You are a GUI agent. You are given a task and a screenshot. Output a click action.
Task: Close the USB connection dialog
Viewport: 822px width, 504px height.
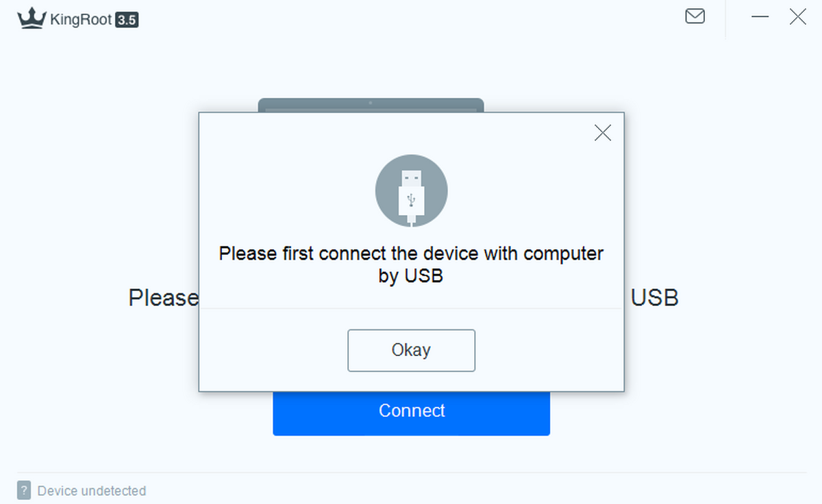pos(603,133)
